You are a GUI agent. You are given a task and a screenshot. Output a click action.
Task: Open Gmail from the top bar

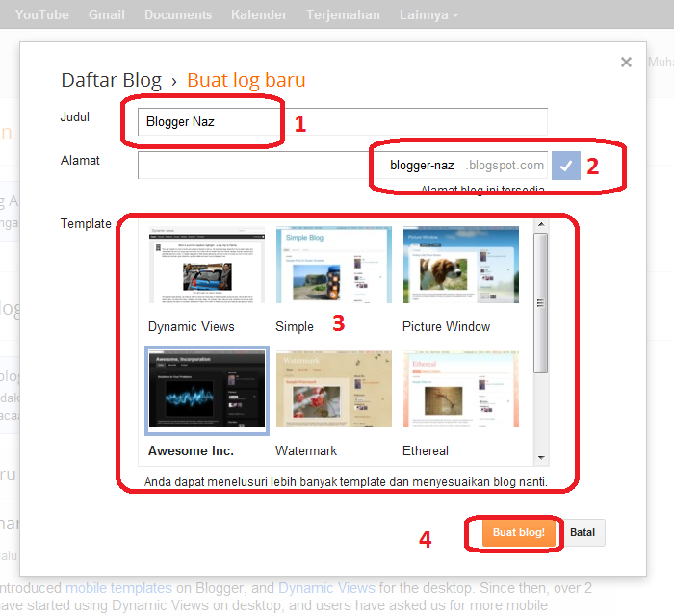coord(107,14)
